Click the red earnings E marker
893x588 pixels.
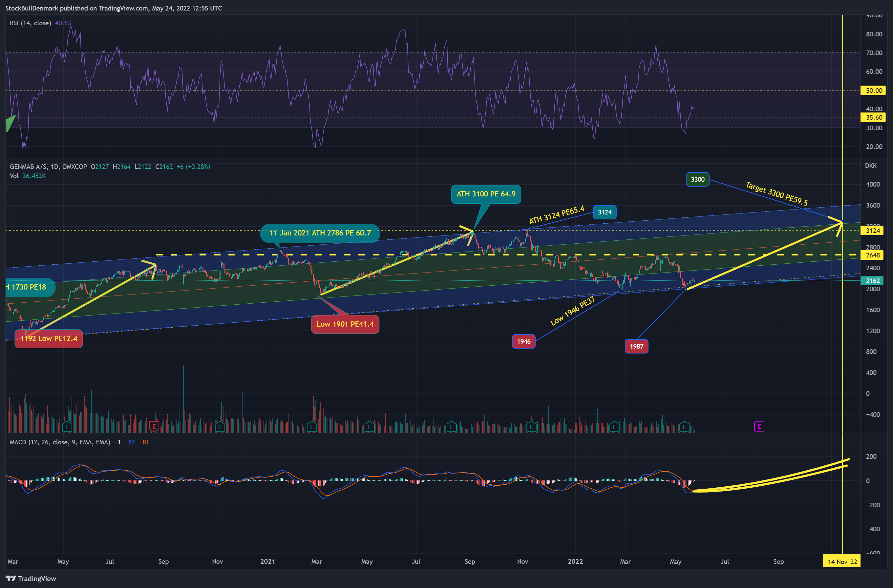pyautogui.click(x=154, y=426)
